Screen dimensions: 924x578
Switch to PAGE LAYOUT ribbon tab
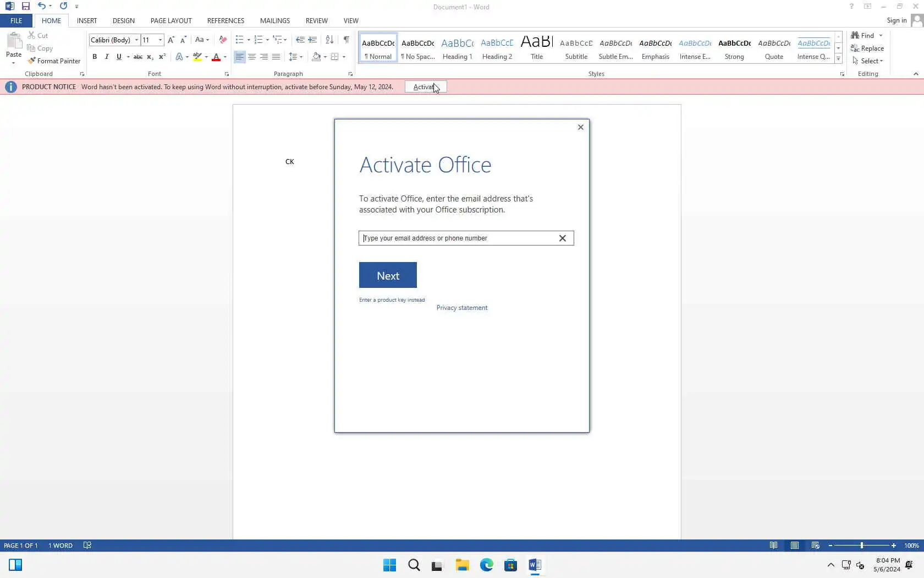coord(171,20)
